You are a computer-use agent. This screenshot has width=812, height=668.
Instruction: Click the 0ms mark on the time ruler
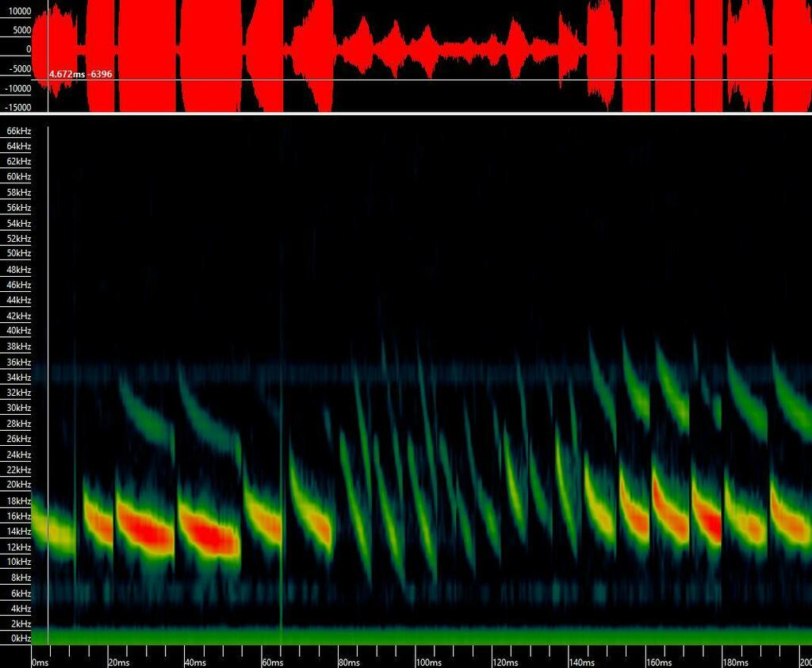37,660
